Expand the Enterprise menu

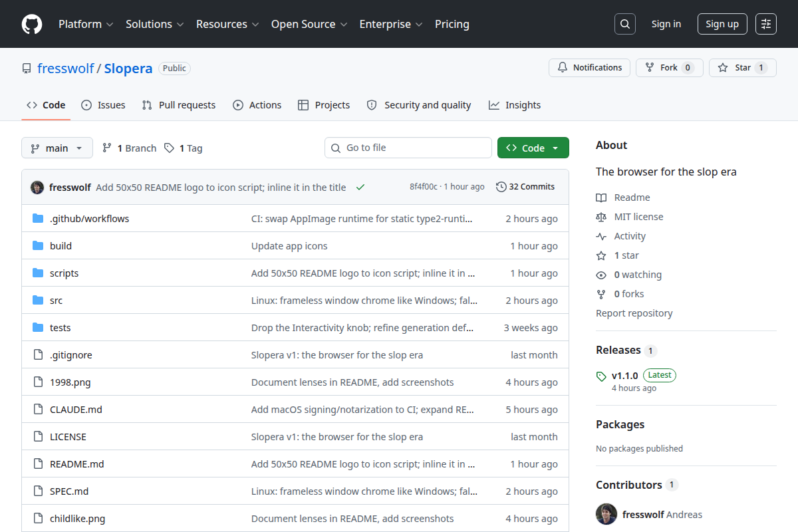pyautogui.click(x=391, y=24)
